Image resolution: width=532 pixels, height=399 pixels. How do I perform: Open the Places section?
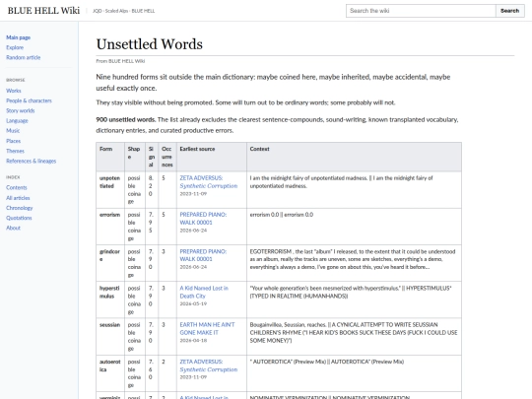pyautogui.click(x=13, y=141)
